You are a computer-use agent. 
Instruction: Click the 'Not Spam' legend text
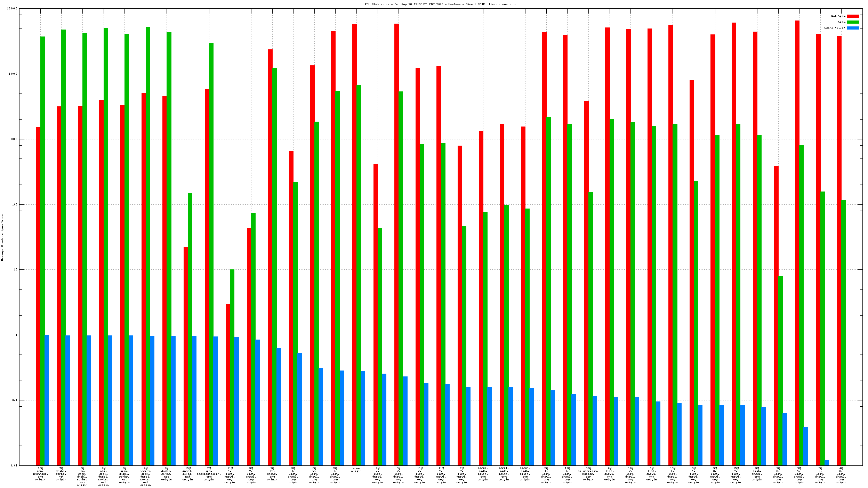pyautogui.click(x=838, y=16)
